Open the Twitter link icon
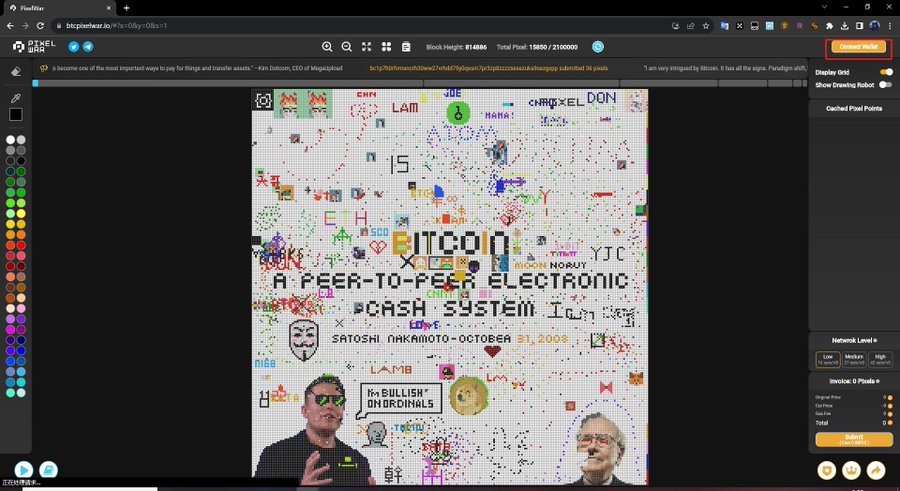 pos(73,47)
